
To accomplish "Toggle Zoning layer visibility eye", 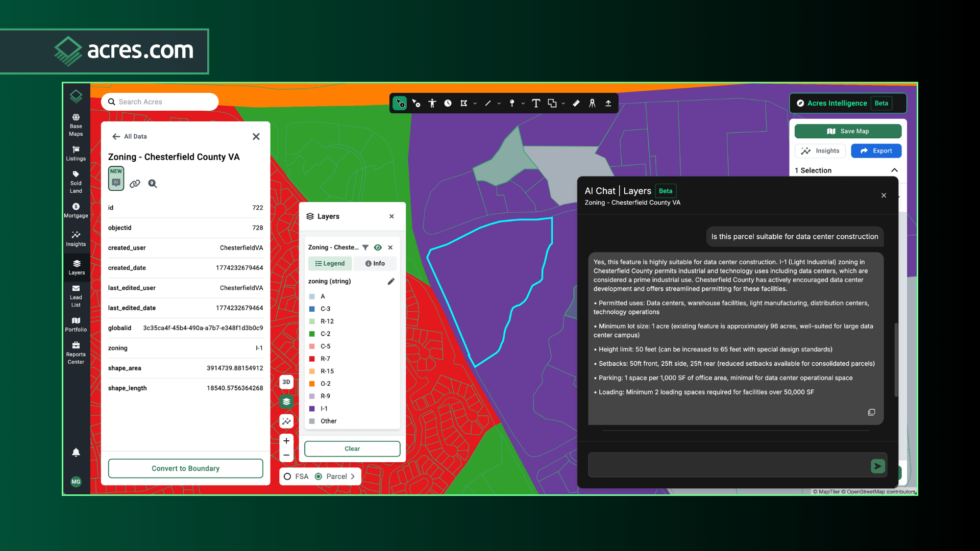I will tap(378, 247).
